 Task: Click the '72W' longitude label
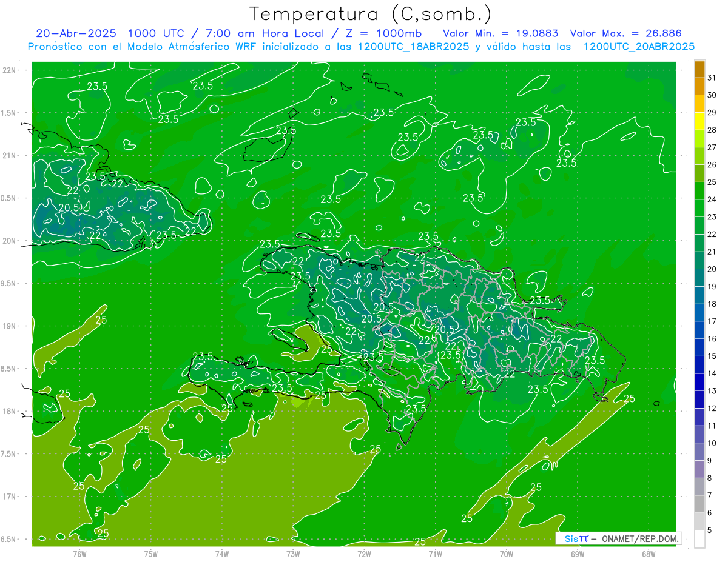[365, 554]
